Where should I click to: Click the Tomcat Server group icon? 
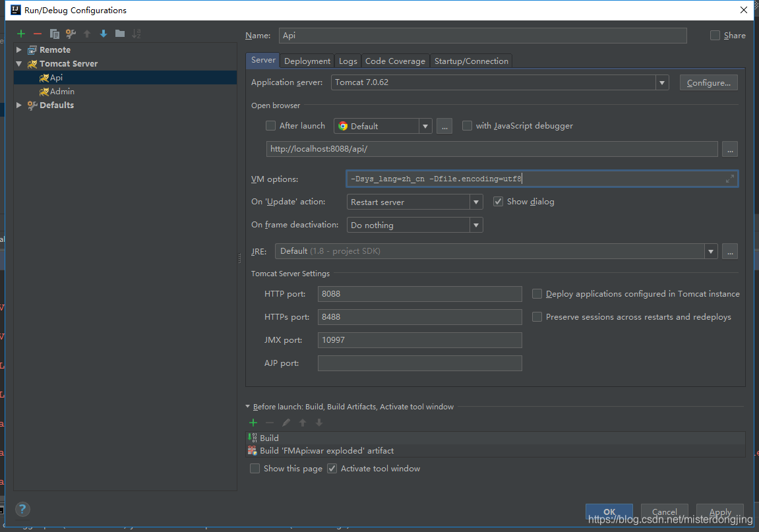(x=32, y=64)
